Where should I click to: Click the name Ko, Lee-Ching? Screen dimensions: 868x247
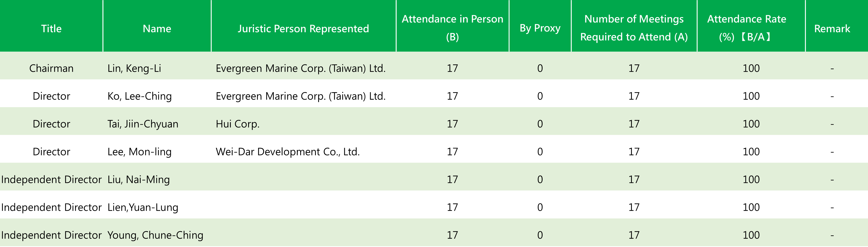pos(139,96)
